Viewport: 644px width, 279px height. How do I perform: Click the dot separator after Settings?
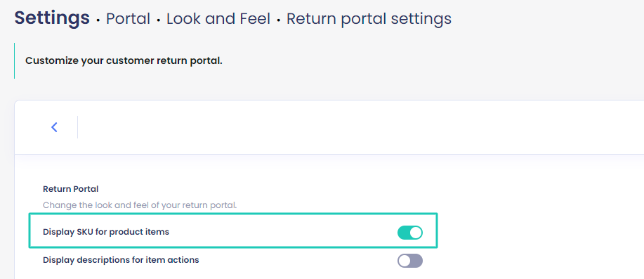point(98,20)
